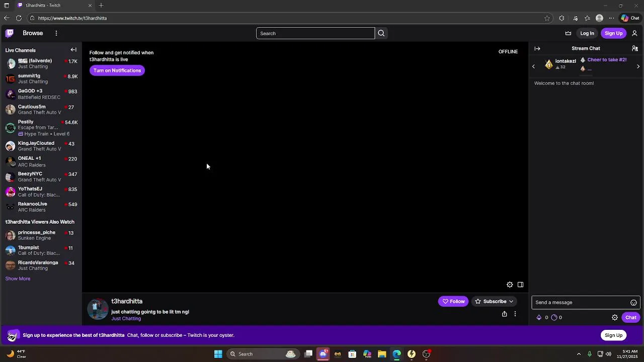
Task: Click the Turn on Notifications button
Action: 117,70
